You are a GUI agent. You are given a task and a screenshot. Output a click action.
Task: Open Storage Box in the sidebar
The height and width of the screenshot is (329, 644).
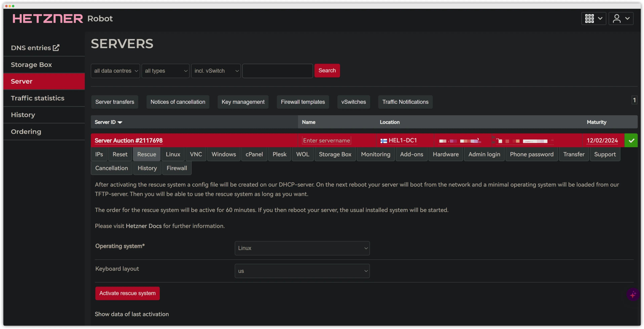point(44,64)
